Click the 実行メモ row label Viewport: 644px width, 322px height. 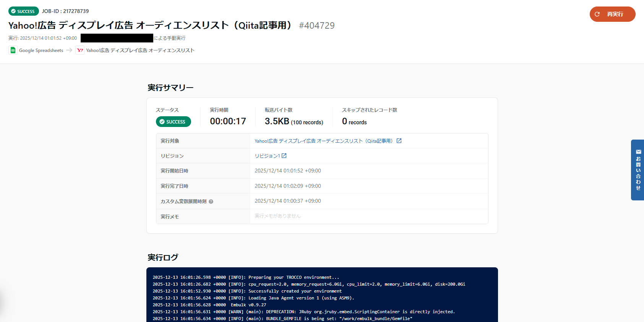[x=170, y=216]
